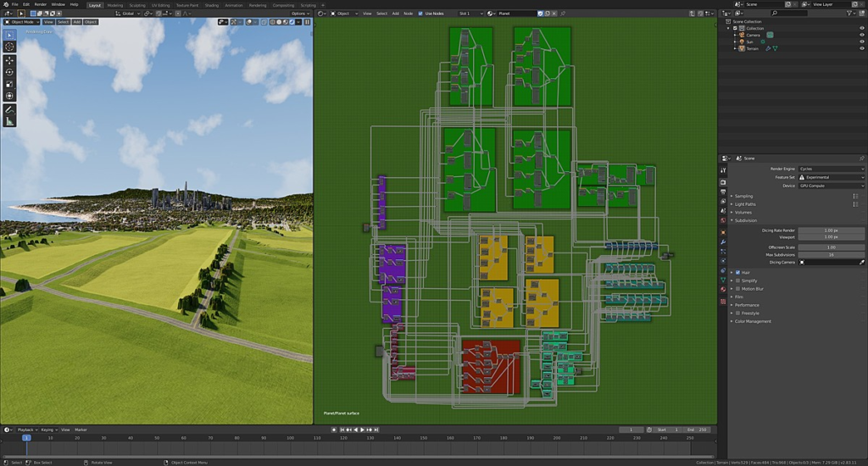868x466 pixels.
Task: Select the Cursor tool in viewport toolbar
Action: pos(9,47)
